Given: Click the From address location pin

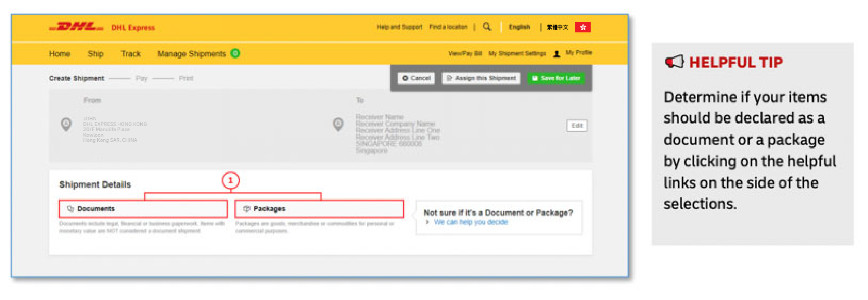Looking at the screenshot, I should 66,124.
